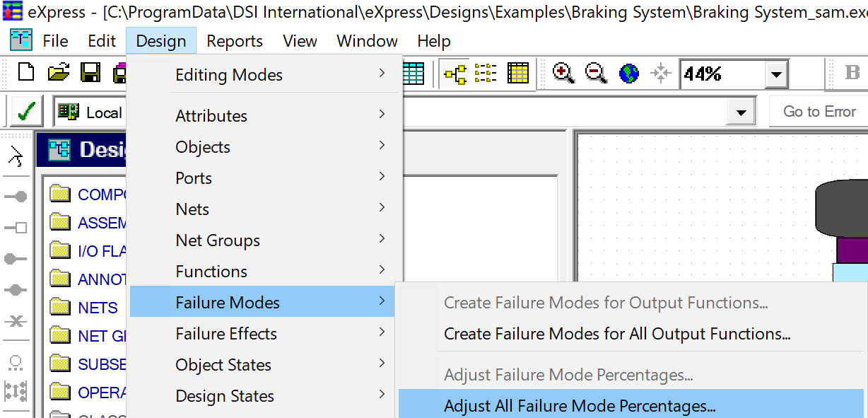Viewport: 868px width, 418px height.
Task: Select the I/O FLA... folder tree item
Action: click(88, 251)
